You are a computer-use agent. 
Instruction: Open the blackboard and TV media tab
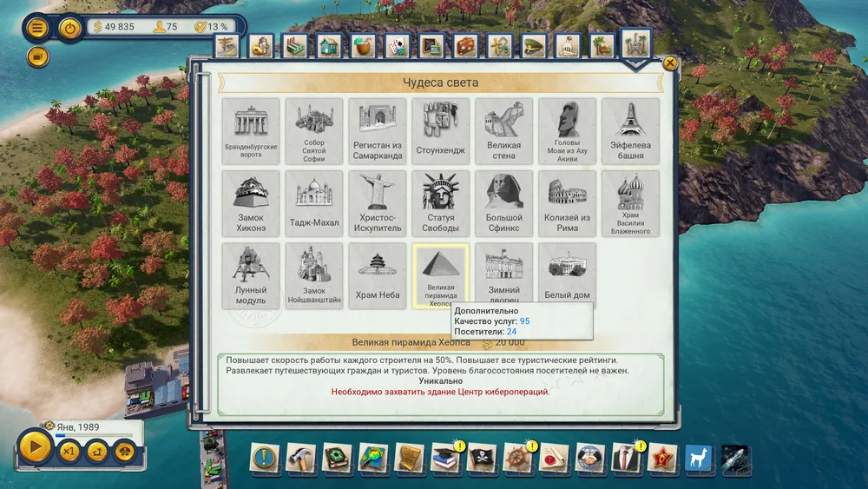(431, 46)
